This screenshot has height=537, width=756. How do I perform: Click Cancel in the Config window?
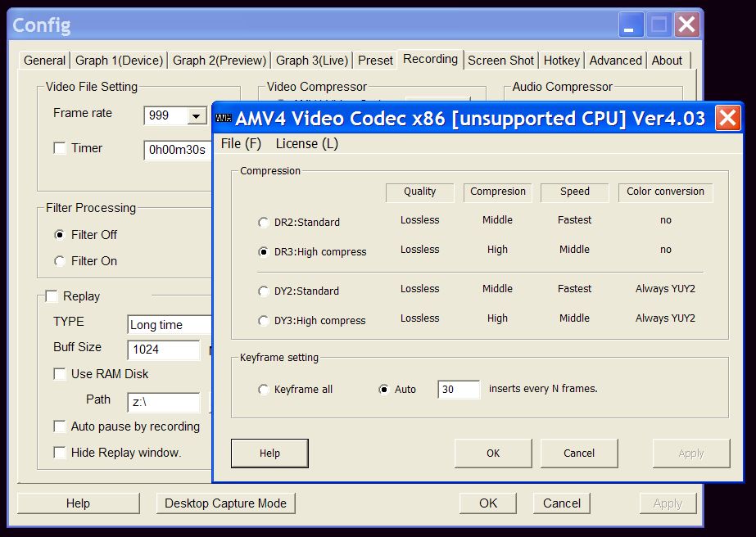point(562,503)
